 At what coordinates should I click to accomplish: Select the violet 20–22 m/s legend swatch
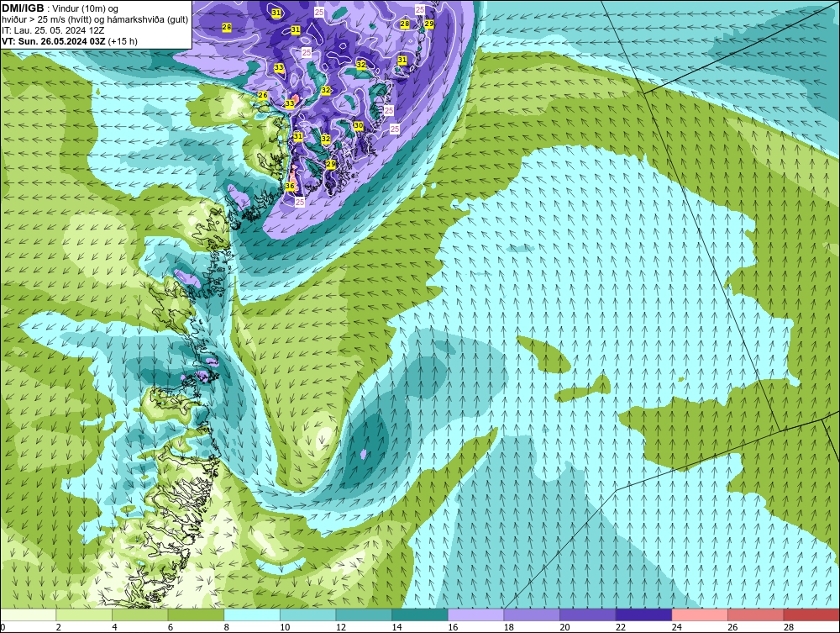(x=588, y=615)
